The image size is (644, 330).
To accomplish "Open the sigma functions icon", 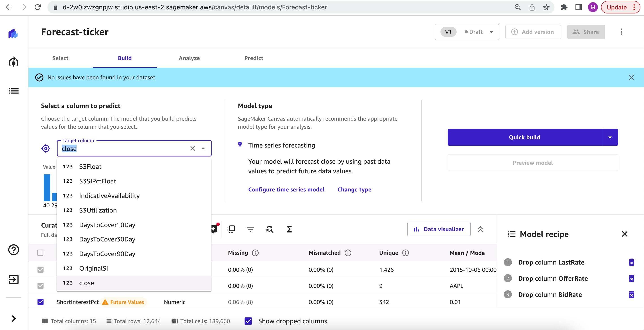I will point(289,229).
